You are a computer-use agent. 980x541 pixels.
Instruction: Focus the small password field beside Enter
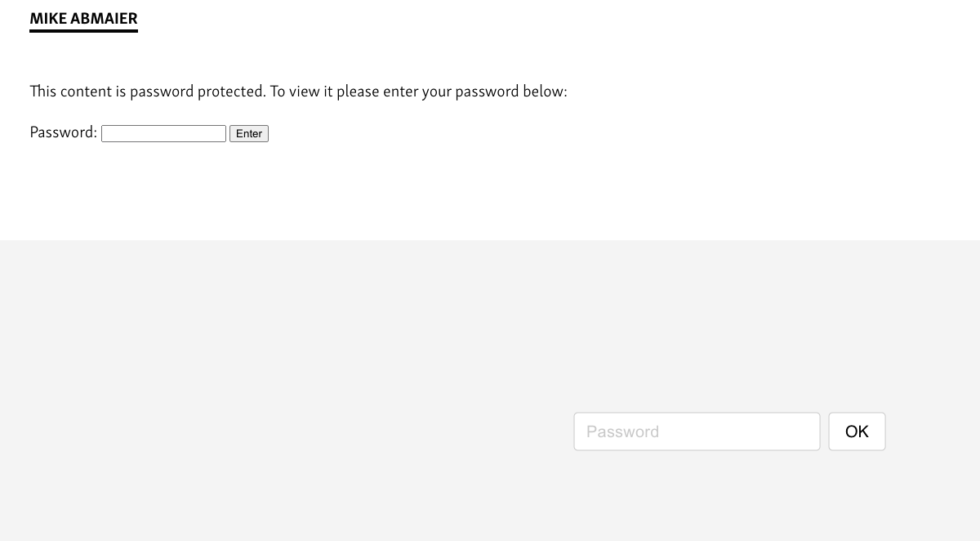(163, 133)
